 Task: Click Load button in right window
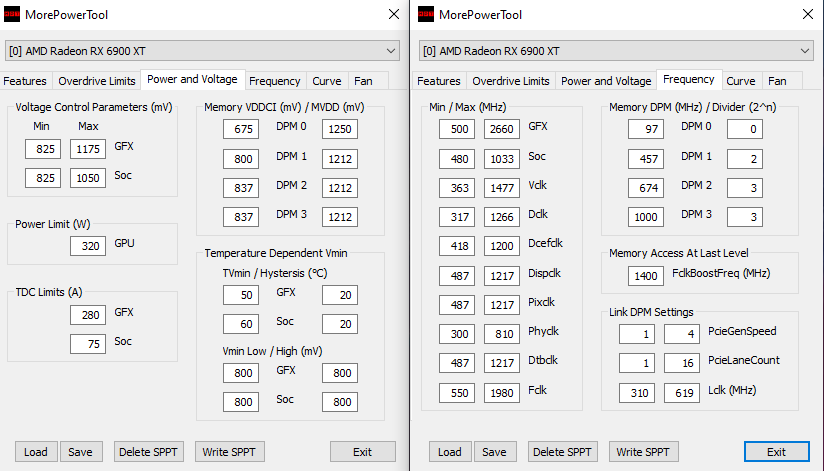[450, 452]
